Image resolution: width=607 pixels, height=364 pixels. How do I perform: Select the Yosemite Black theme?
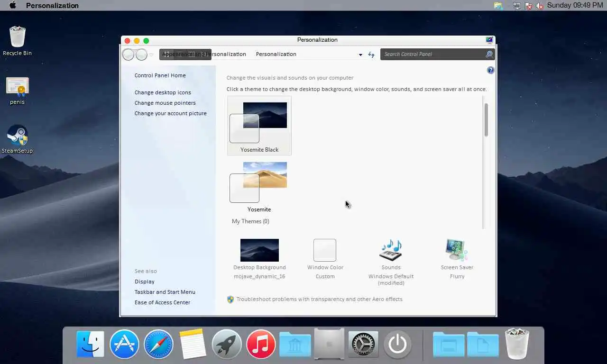259,126
